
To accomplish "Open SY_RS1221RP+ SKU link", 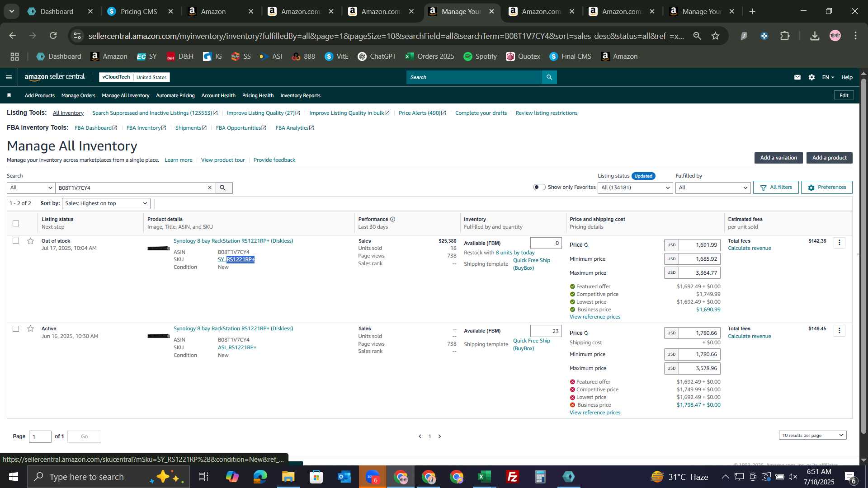I will click(x=236, y=259).
